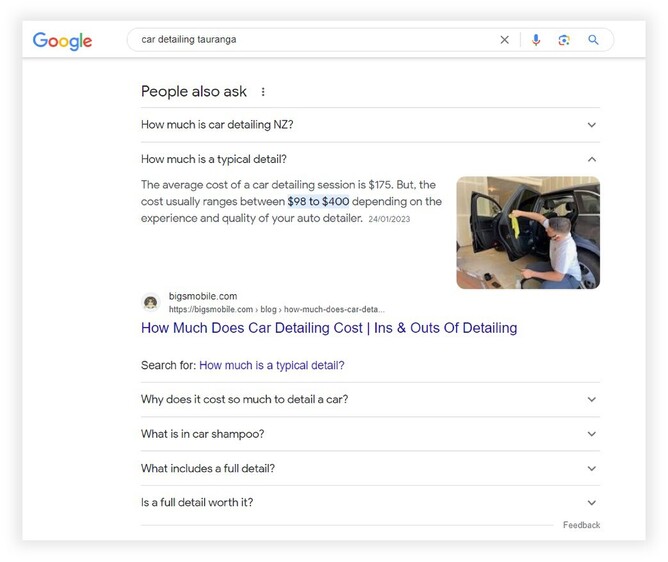The image size is (668, 562).
Task: Click the highlighted '$98 to $400' text
Action: tap(318, 201)
